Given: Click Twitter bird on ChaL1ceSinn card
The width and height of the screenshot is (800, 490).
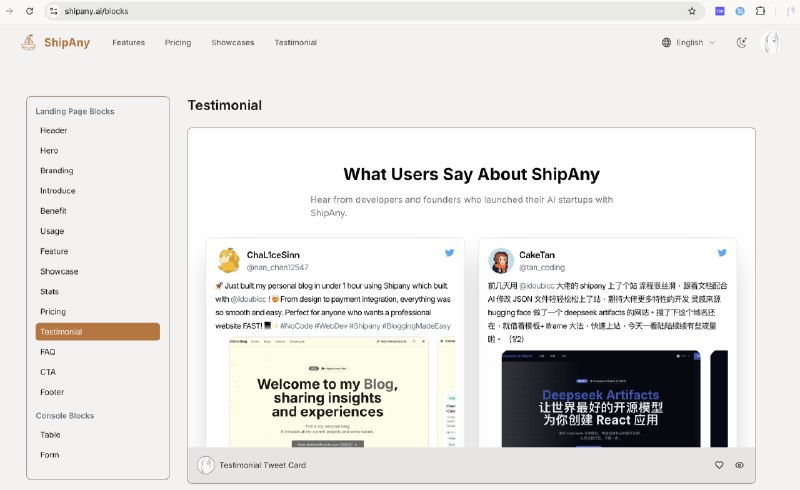Looking at the screenshot, I should [x=449, y=253].
